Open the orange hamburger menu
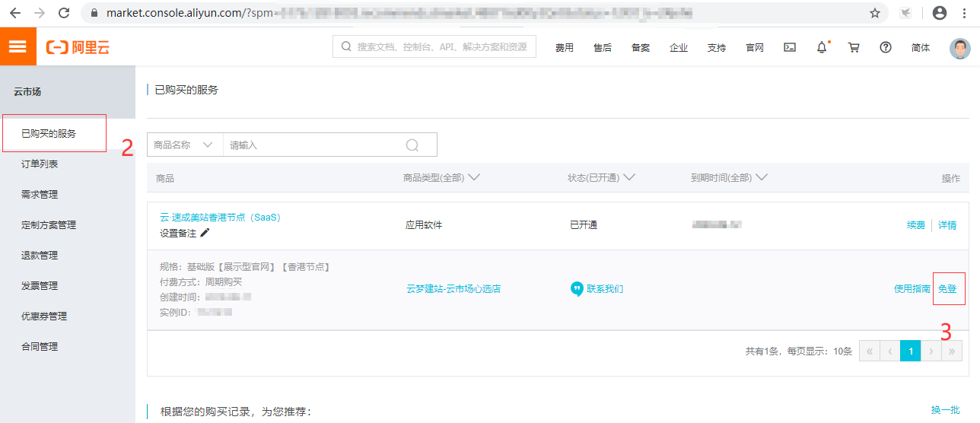Screen dimensions: 980x423 (x=17, y=46)
